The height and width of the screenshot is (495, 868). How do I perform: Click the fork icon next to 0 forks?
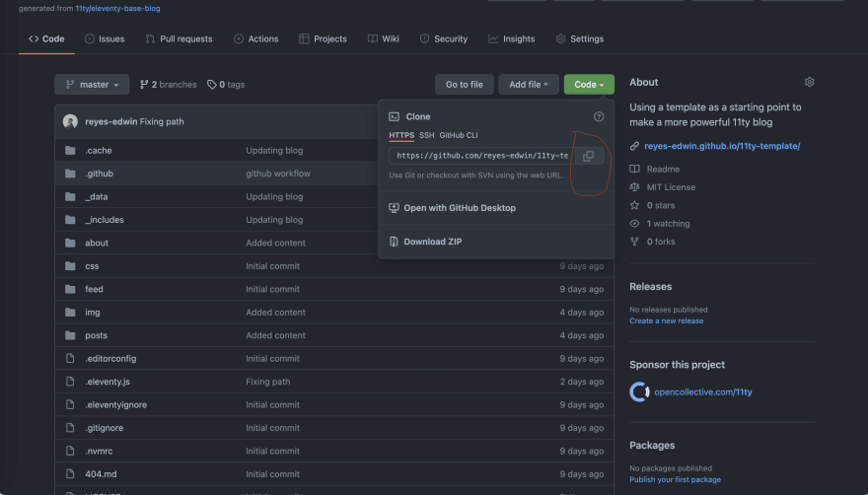click(x=634, y=242)
